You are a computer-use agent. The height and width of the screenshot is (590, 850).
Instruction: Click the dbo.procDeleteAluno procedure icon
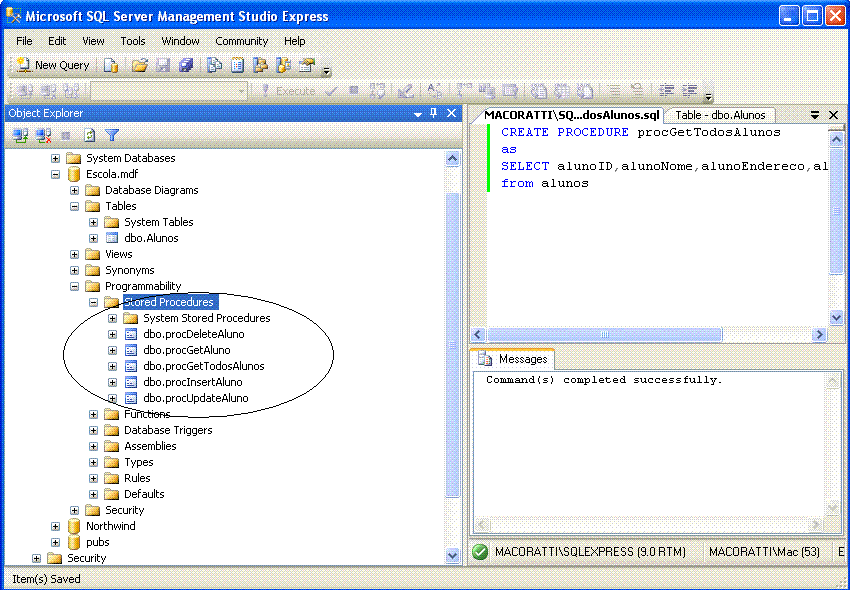(x=131, y=334)
